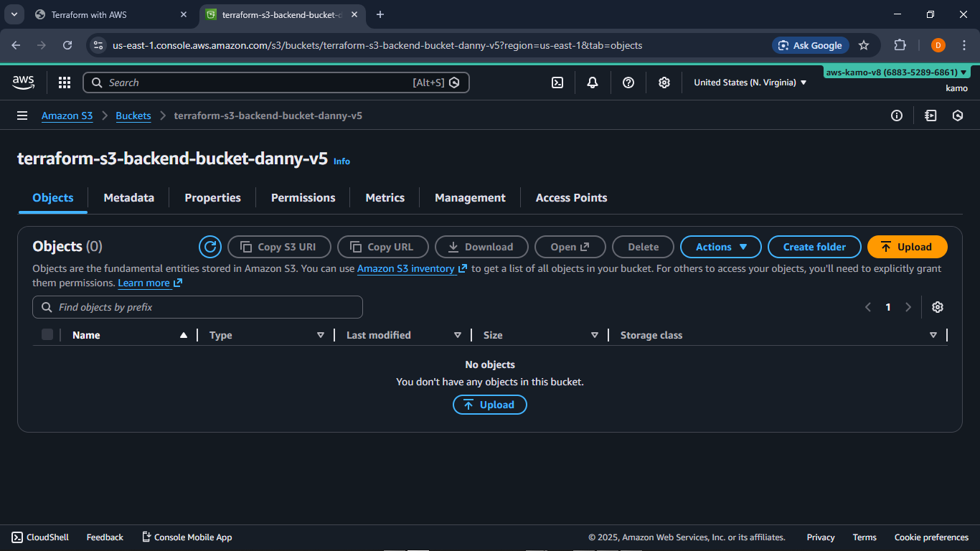The image size is (980, 551).
Task: Open the info panel circle icon
Action: 897,116
